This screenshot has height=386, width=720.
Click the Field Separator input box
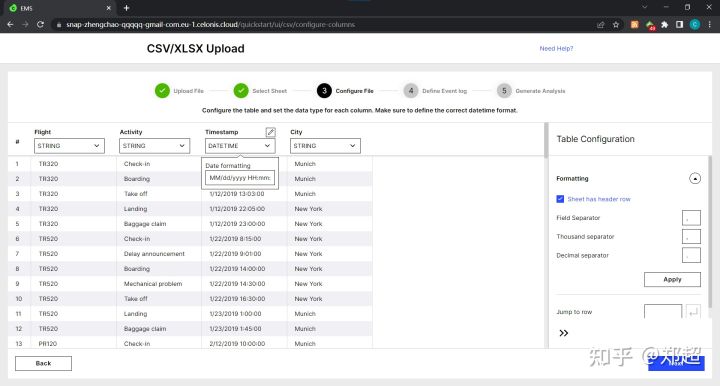point(691,218)
